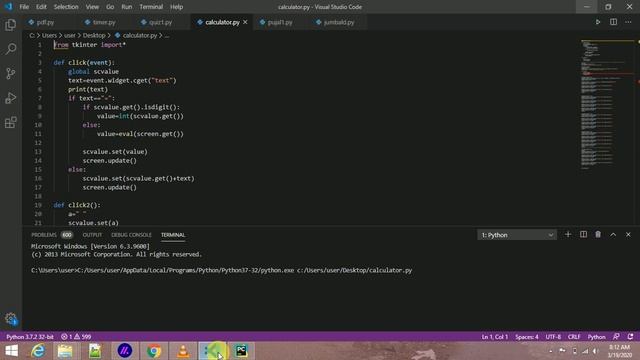
Task: Click 'def click2():' code line
Action: [77, 205]
